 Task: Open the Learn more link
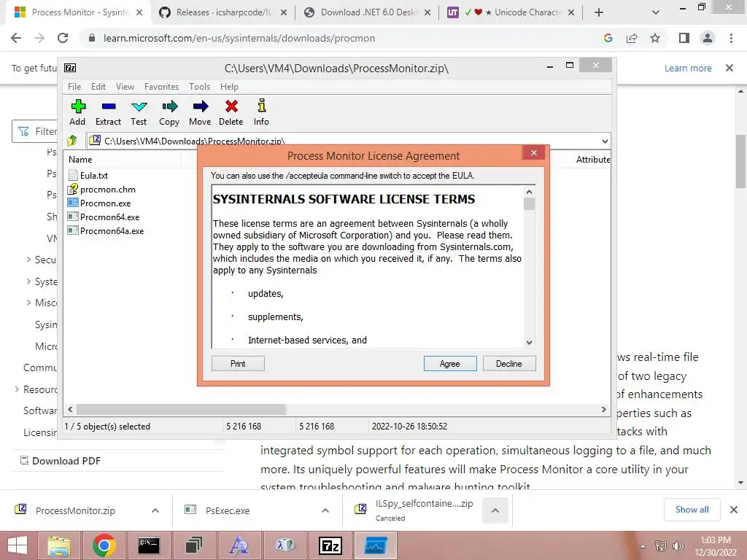pyautogui.click(x=688, y=68)
